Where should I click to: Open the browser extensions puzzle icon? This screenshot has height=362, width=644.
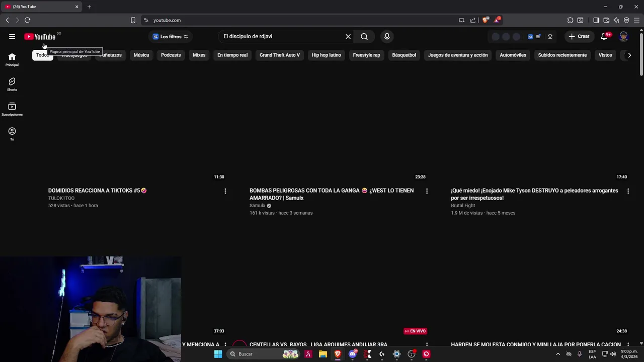tap(570, 20)
